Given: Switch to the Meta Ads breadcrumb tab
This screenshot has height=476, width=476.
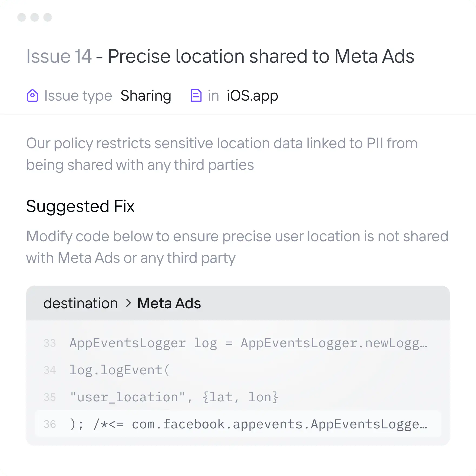Looking at the screenshot, I should tap(169, 303).
